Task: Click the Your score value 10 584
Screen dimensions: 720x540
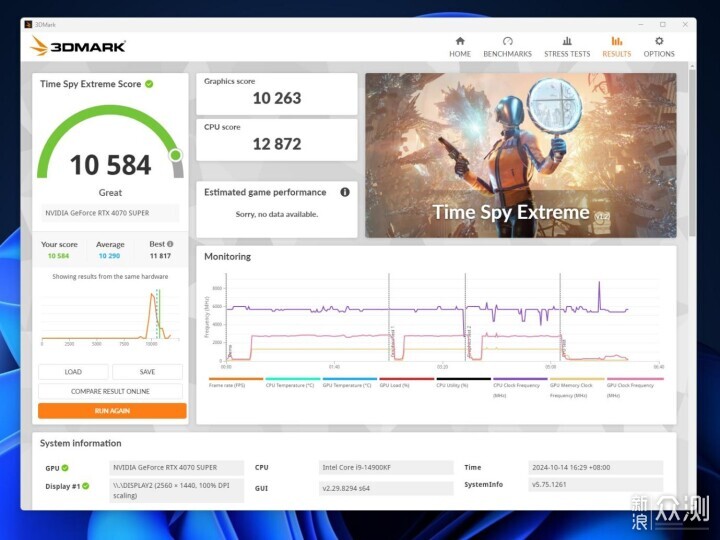Action: pyautogui.click(x=58, y=256)
